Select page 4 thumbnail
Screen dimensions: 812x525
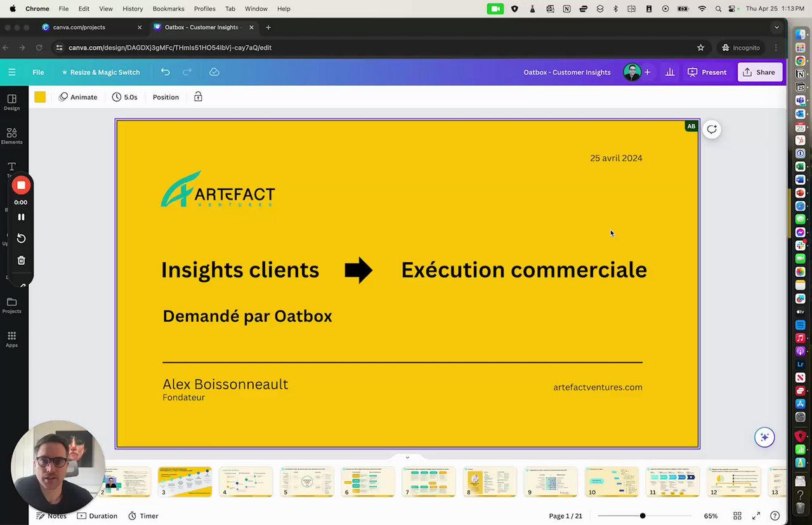point(246,482)
